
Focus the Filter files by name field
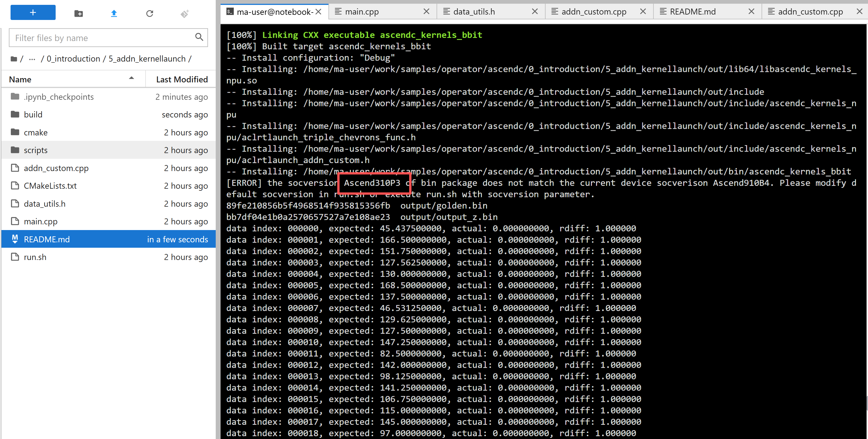coord(108,38)
